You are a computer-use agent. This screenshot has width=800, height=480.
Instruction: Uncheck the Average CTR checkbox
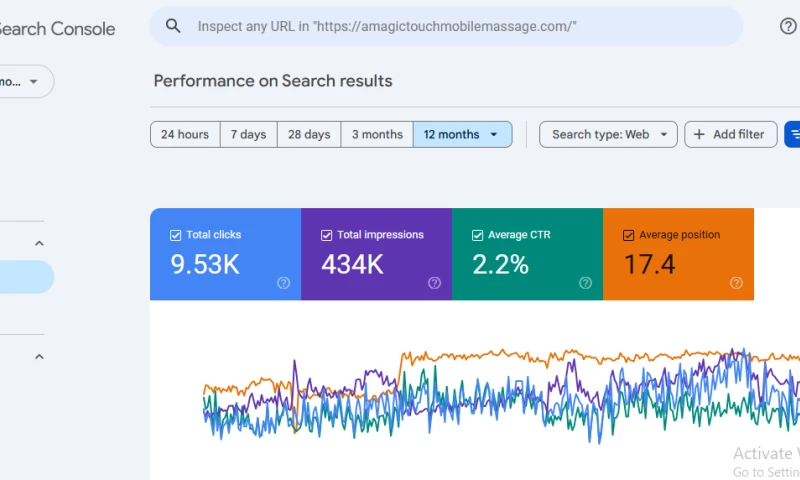(477, 235)
